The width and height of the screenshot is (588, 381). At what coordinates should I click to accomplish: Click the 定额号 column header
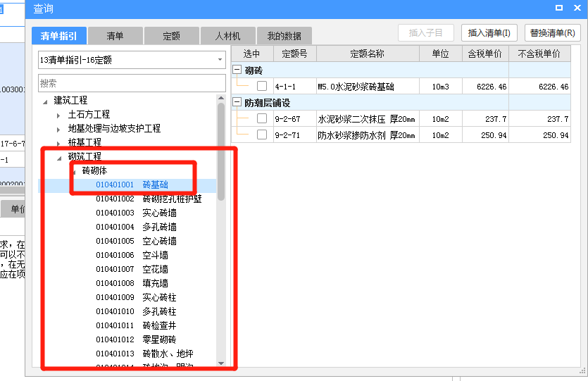point(295,54)
